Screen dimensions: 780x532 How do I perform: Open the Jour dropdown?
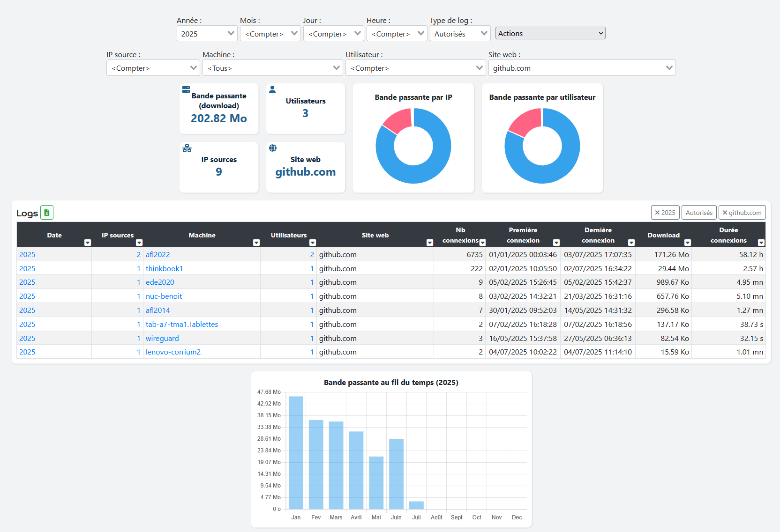[x=334, y=34]
